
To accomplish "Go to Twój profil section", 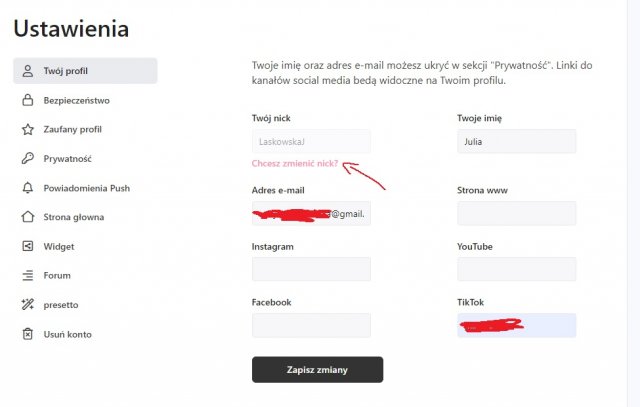I will (66, 71).
